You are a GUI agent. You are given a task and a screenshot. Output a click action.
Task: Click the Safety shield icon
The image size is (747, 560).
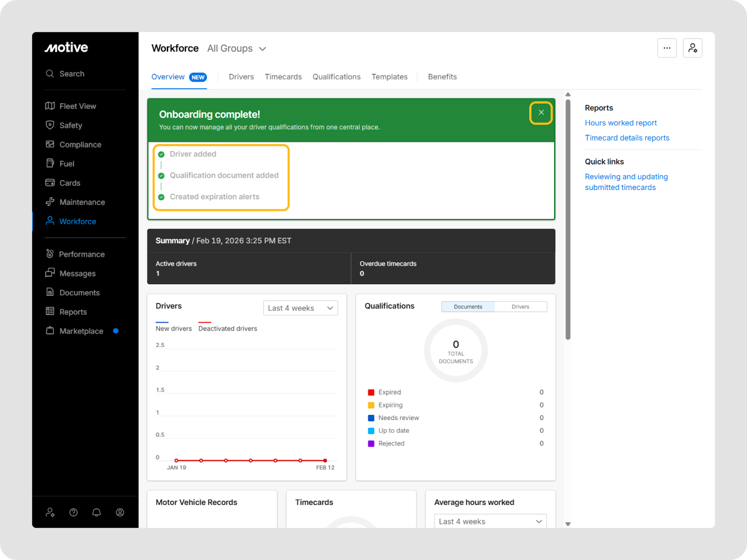pos(50,125)
